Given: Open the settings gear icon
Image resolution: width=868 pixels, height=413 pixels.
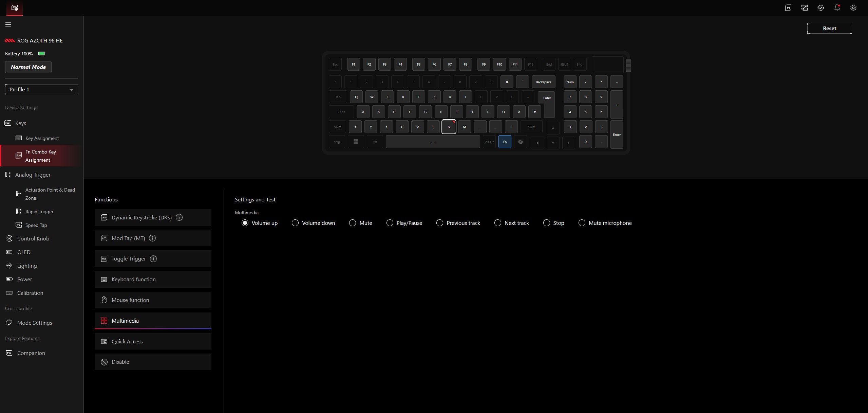Looking at the screenshot, I should coord(853,8).
